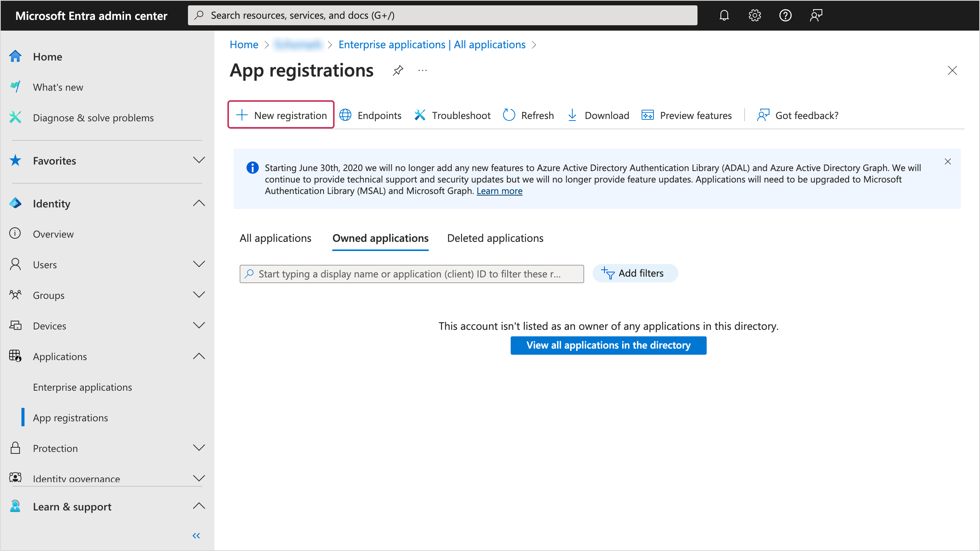Viewport: 980px width, 551px height.
Task: Focus the display name filter box
Action: point(412,274)
